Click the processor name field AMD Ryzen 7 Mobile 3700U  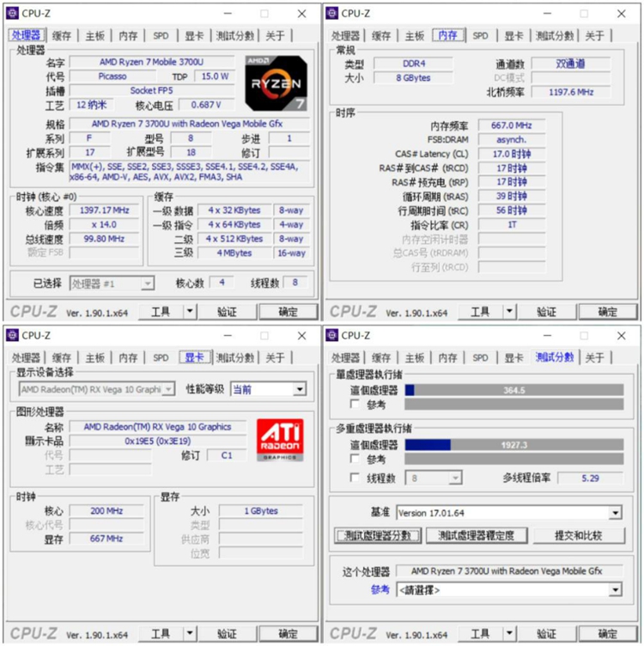pyautogui.click(x=152, y=62)
